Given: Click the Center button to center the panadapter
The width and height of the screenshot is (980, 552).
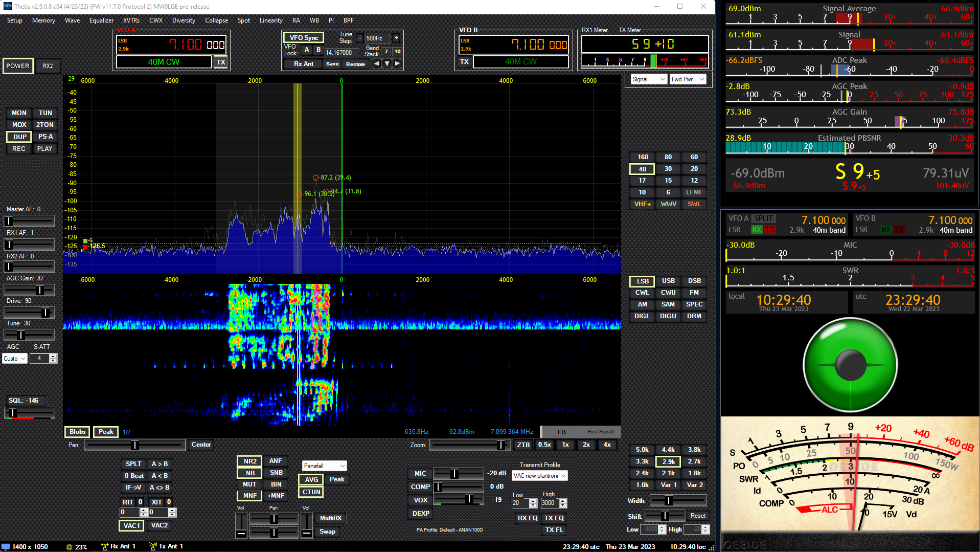Looking at the screenshot, I should point(200,445).
